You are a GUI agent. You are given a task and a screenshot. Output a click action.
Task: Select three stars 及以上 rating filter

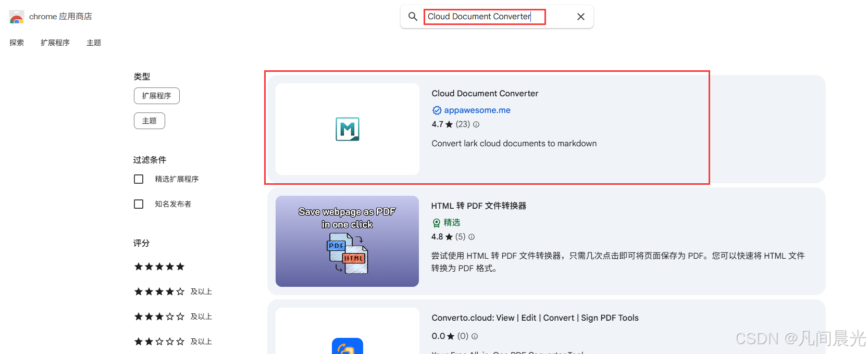coord(173,317)
